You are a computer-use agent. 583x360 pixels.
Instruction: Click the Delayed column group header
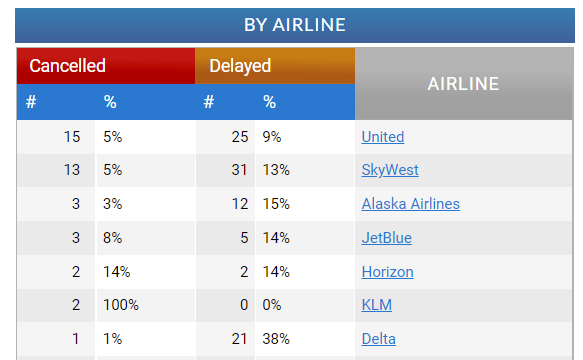pos(275,66)
